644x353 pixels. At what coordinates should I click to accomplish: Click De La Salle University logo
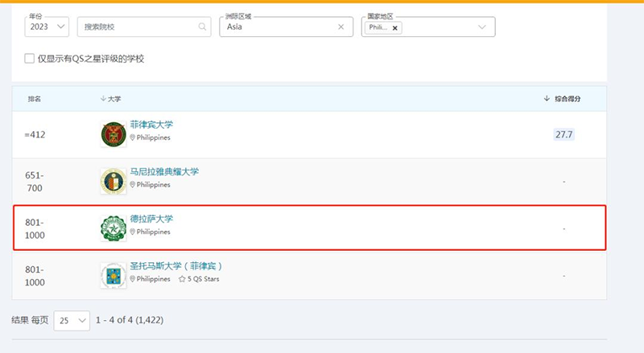pos(114,228)
